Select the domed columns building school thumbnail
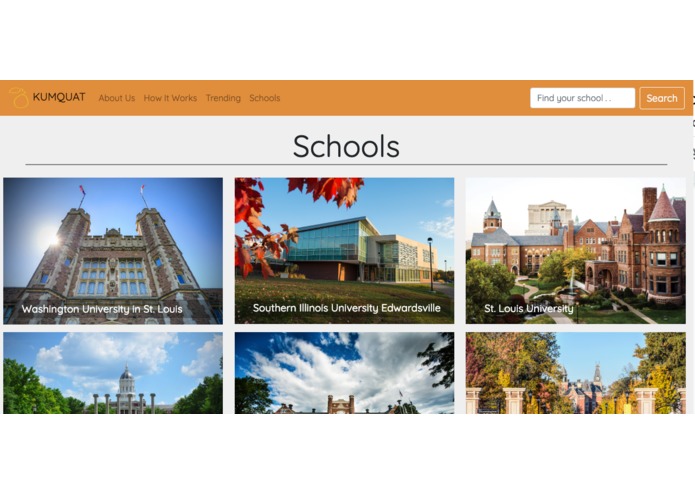 (x=113, y=373)
